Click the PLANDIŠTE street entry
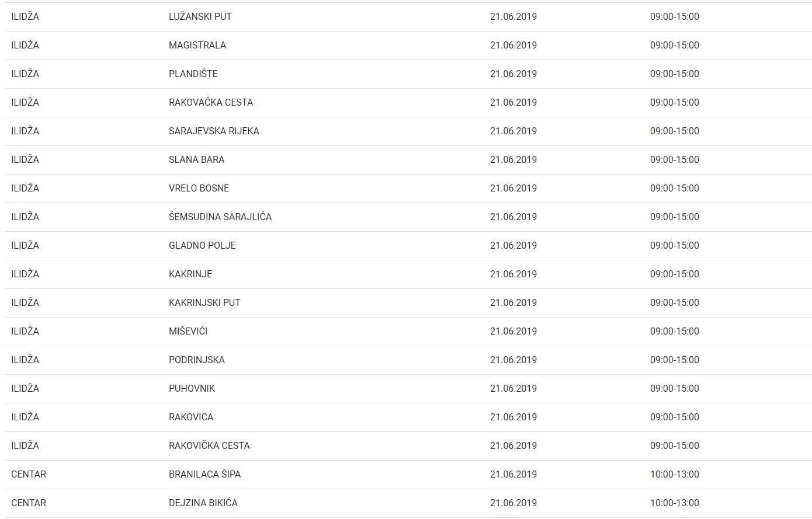Image resolution: width=812 pixels, height=519 pixels. pyautogui.click(x=193, y=74)
